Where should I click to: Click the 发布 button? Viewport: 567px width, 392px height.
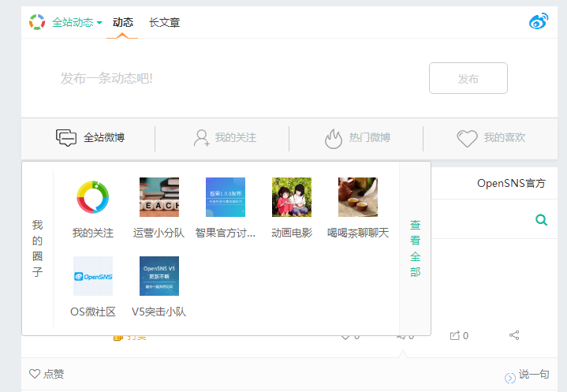[468, 78]
